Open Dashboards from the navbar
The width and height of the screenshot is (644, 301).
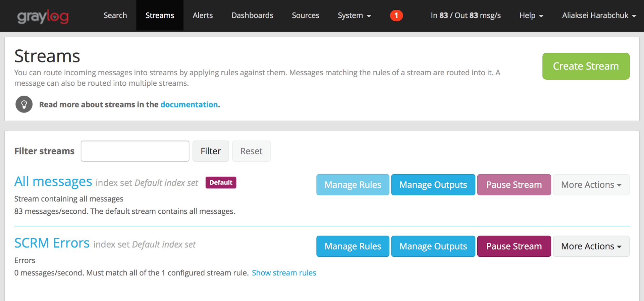(252, 15)
